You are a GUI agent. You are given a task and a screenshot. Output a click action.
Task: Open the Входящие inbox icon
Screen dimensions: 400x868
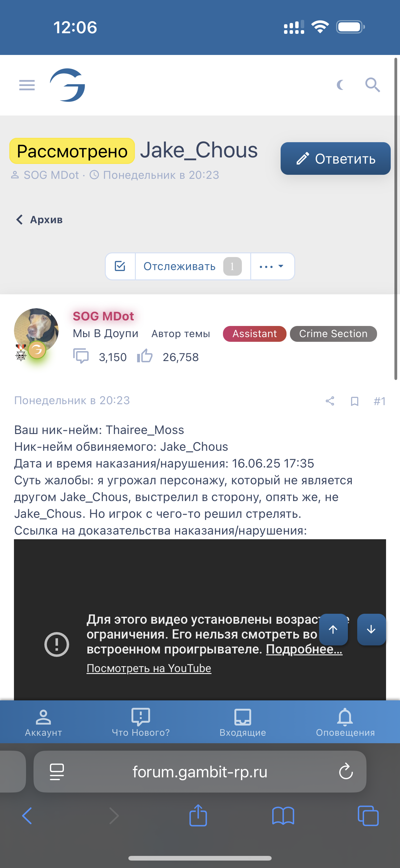(243, 722)
